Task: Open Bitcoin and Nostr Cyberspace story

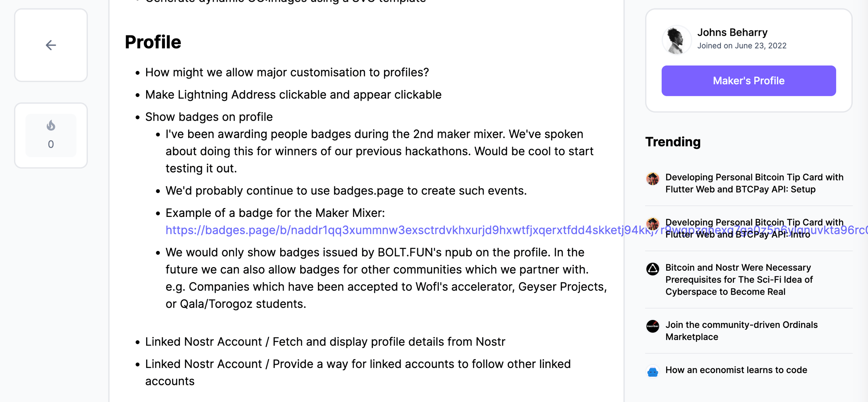Action: (739, 279)
